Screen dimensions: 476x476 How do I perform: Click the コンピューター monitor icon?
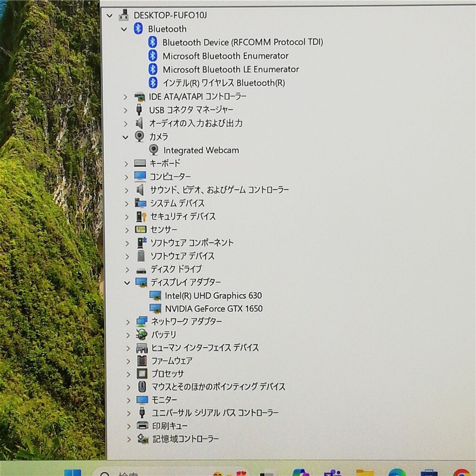click(x=140, y=177)
